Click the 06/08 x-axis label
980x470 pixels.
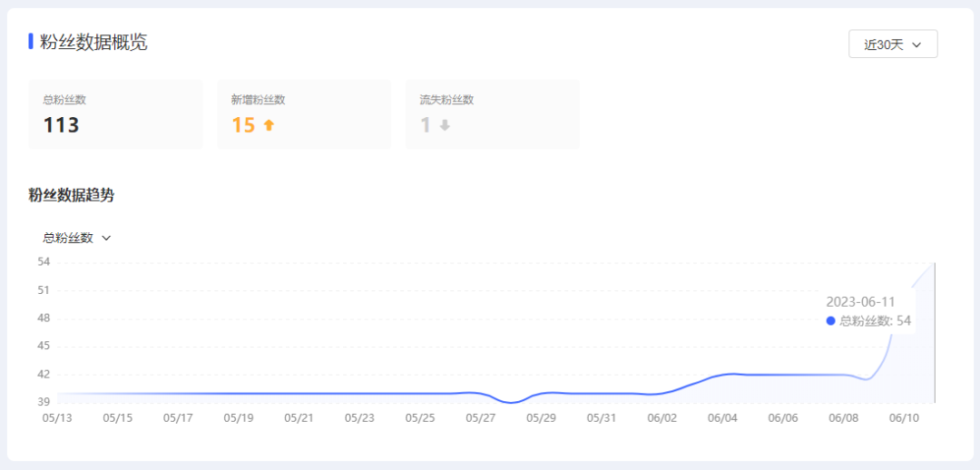point(844,417)
